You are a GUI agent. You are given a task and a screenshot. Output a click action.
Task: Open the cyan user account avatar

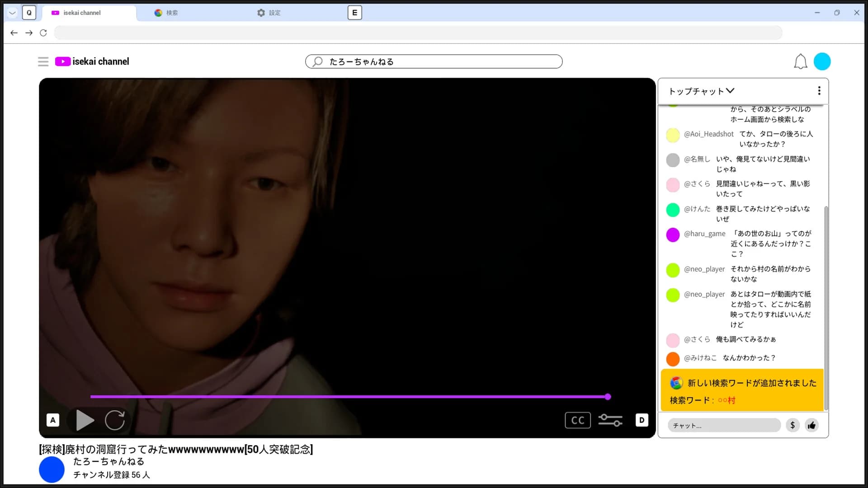[x=822, y=61]
